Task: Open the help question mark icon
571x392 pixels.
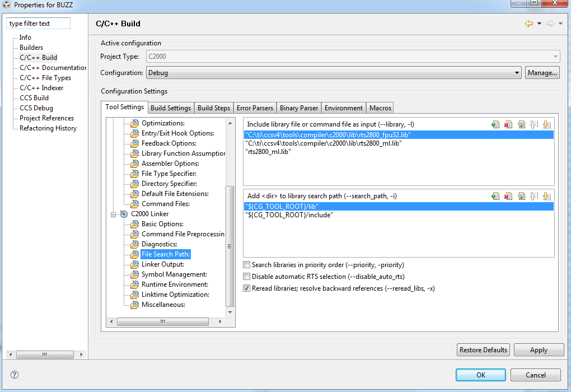Action: point(15,375)
